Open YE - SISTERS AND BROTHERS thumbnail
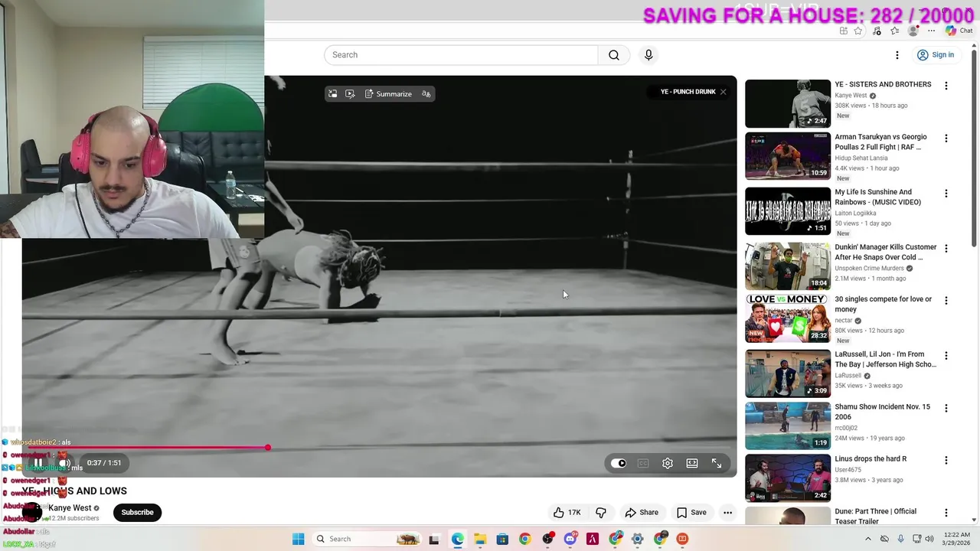980x551 pixels. tap(788, 103)
